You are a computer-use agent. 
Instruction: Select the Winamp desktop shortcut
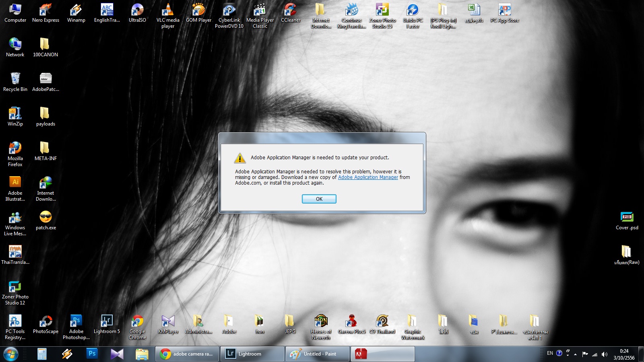pyautogui.click(x=76, y=12)
